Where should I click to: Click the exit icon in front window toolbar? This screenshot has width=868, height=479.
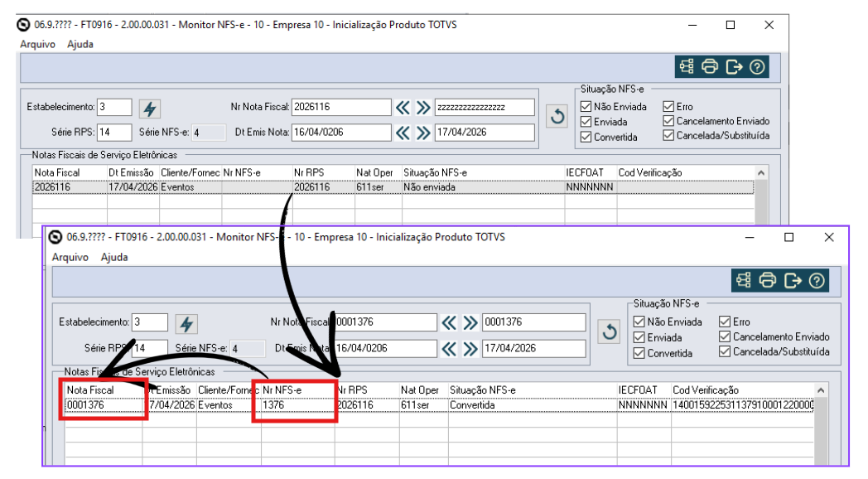pos(793,280)
